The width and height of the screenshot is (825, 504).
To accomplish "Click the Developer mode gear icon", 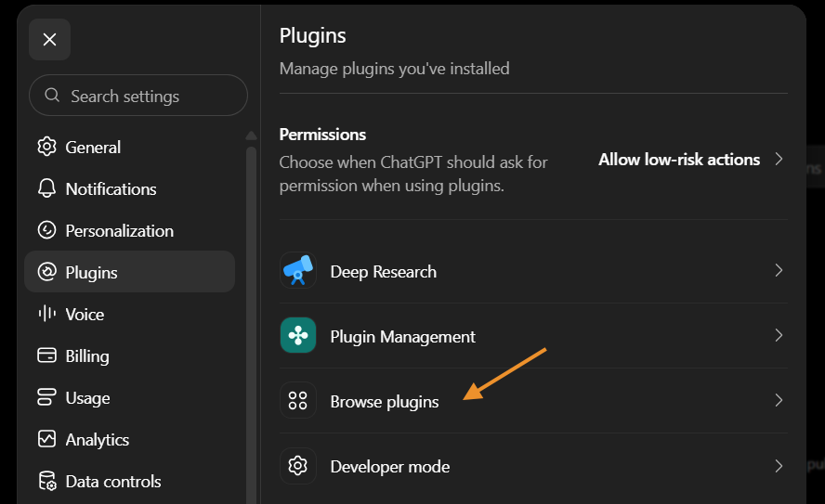I will coord(298,466).
